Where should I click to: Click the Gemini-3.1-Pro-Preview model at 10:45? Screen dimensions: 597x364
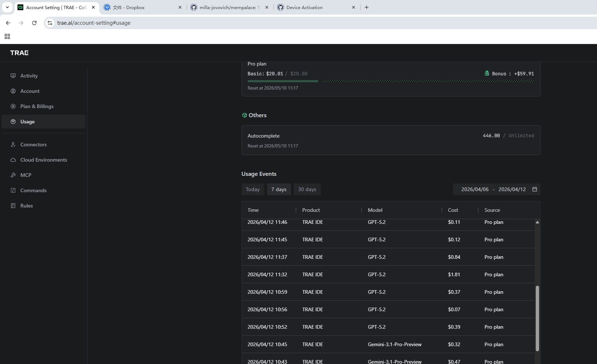point(395,344)
